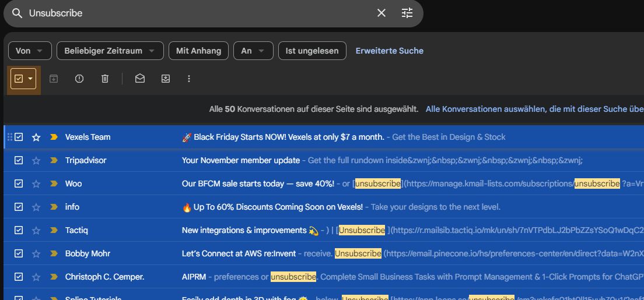Toggle importance marker on Woo email
The height and width of the screenshot is (300, 644).
pos(54,184)
